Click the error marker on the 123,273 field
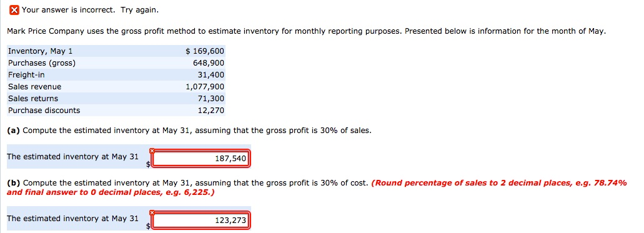The height and width of the screenshot is (233, 644). pos(152,212)
